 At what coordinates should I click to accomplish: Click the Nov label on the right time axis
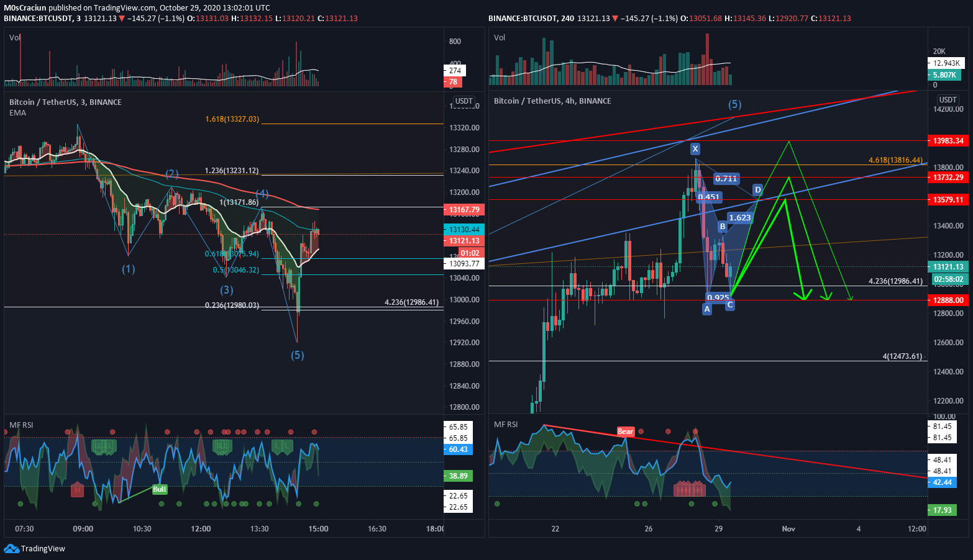coord(788,529)
